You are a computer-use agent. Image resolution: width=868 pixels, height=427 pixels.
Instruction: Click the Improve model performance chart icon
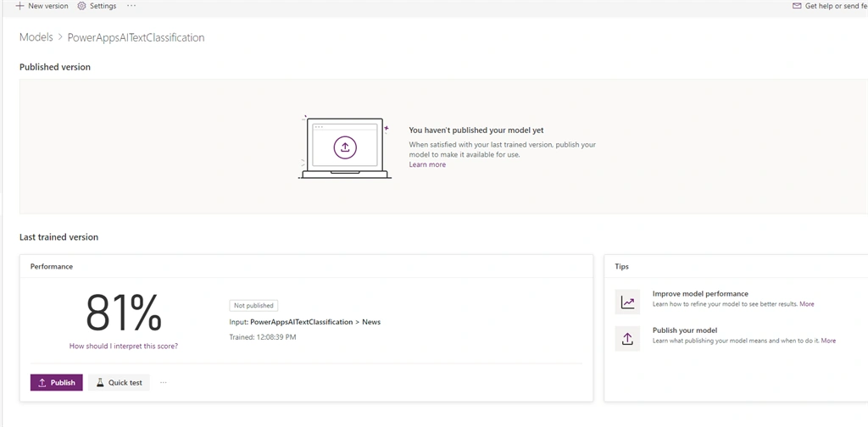coord(627,302)
